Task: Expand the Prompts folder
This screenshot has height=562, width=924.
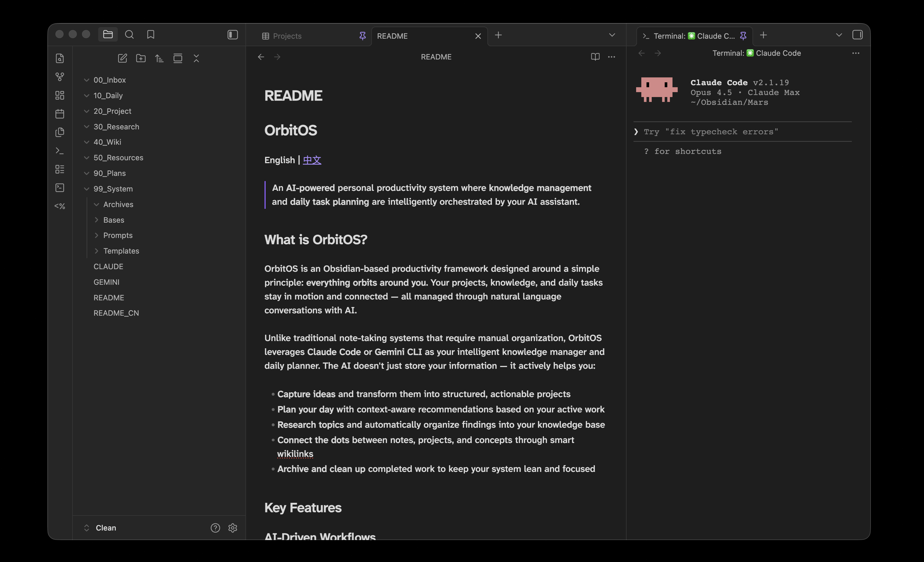Action: click(118, 235)
